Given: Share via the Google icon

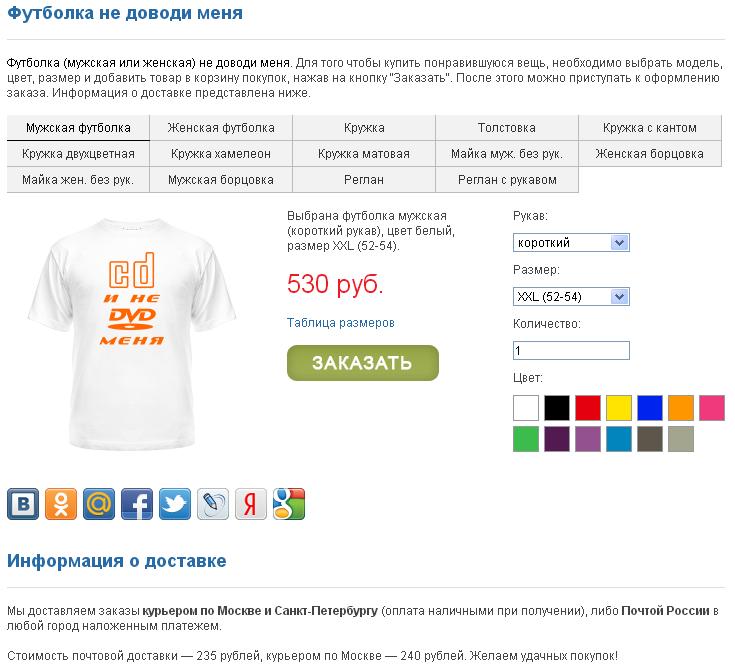Looking at the screenshot, I should click(289, 504).
